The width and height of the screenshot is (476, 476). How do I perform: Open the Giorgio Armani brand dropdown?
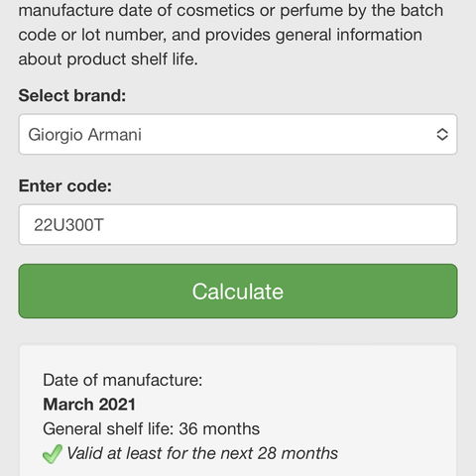[x=238, y=134]
